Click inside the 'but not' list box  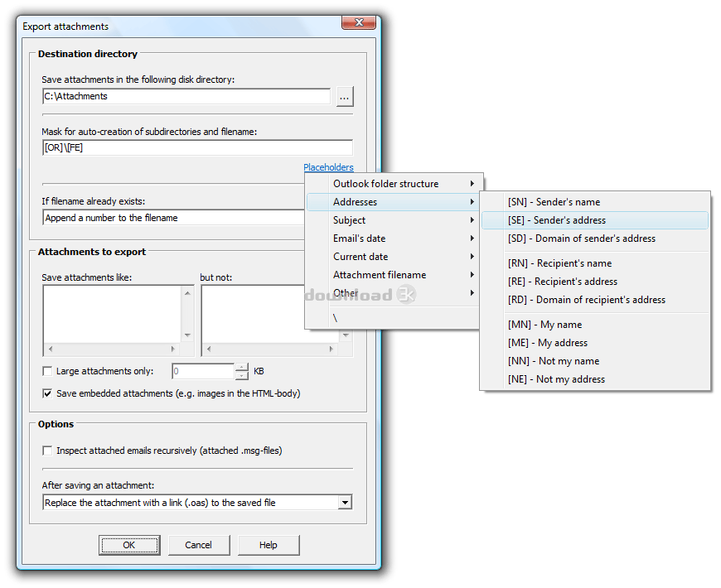pos(253,314)
